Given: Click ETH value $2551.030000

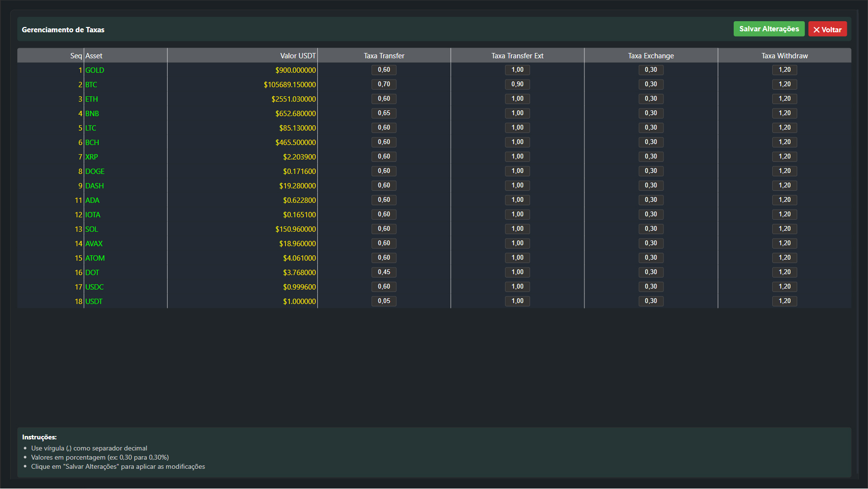Looking at the screenshot, I should point(294,99).
